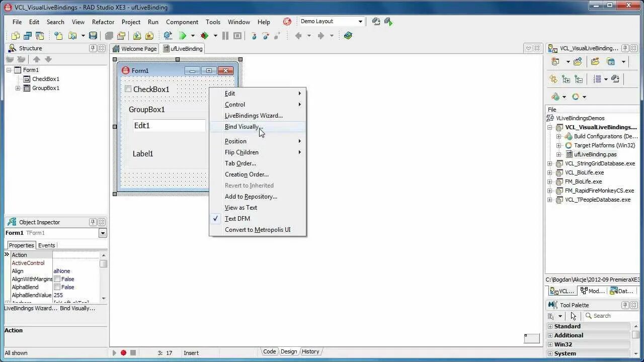Click Add to project icon in Project Manager

[x=578, y=62]
